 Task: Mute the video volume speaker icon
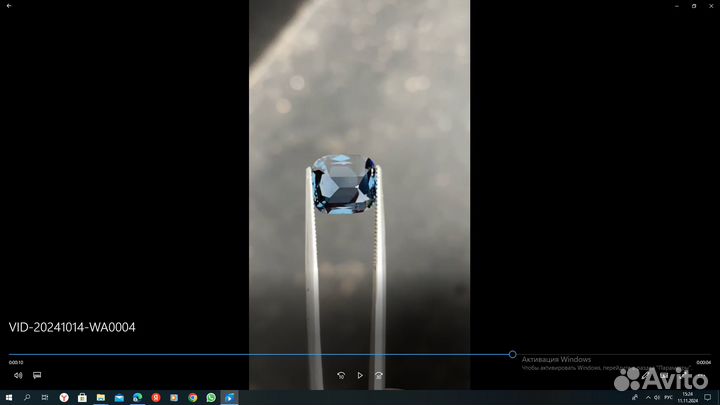click(18, 375)
